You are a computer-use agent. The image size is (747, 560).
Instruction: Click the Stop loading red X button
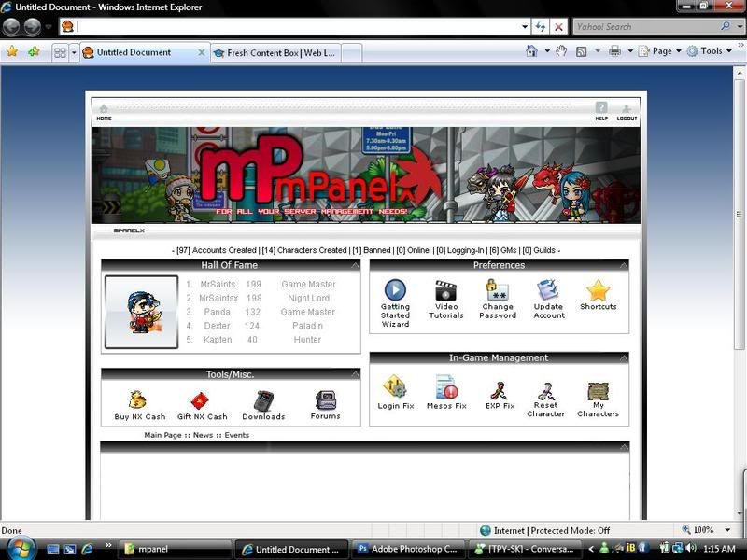click(x=558, y=27)
